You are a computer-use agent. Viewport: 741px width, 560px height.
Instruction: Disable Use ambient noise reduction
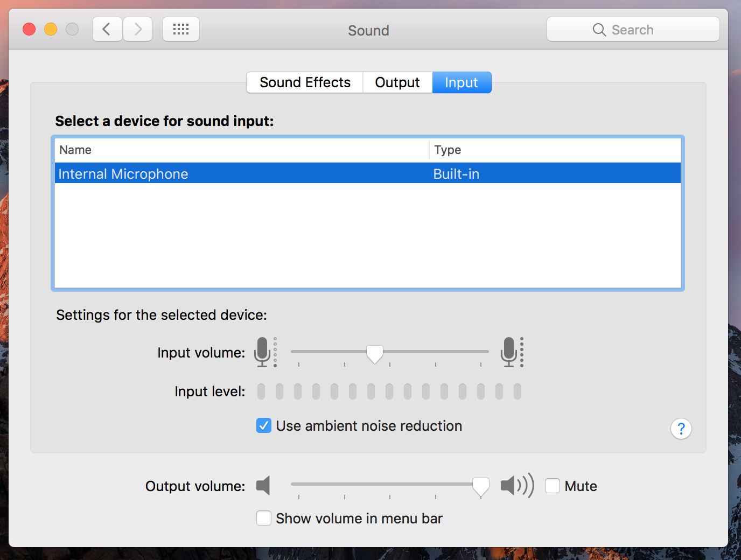pyautogui.click(x=264, y=426)
